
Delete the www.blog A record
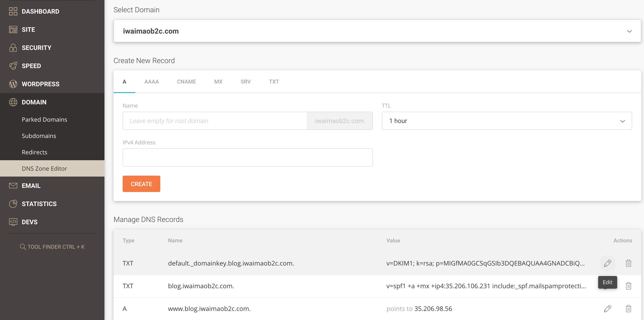(628, 308)
